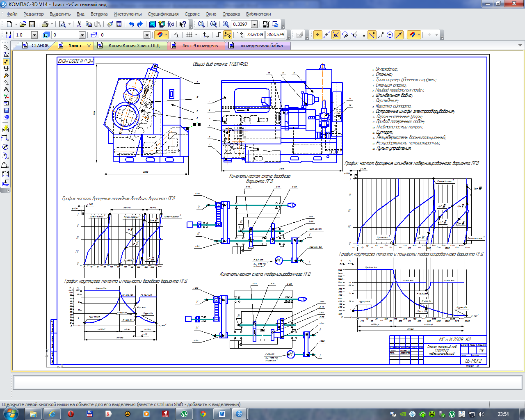This screenshot has width=525, height=420.
Task: Switch to the Лист 4 шпиндель tab
Action: point(196,46)
